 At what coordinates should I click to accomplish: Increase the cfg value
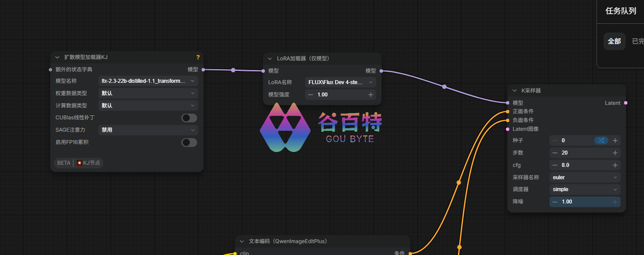point(615,165)
